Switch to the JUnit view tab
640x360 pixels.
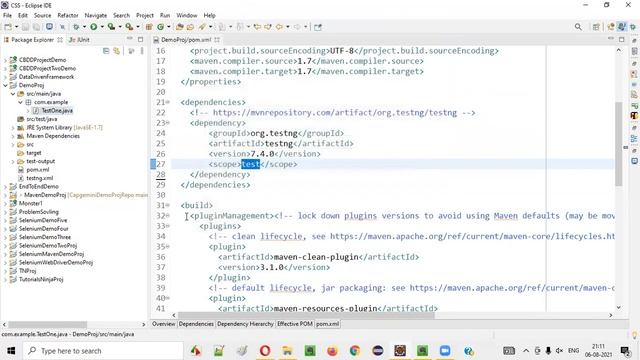point(80,40)
